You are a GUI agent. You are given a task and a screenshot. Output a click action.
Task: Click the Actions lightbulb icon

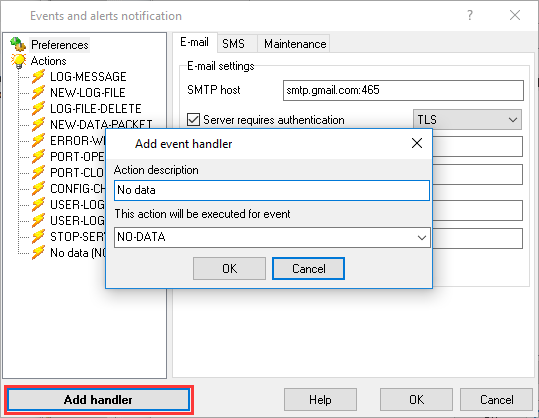coord(18,61)
